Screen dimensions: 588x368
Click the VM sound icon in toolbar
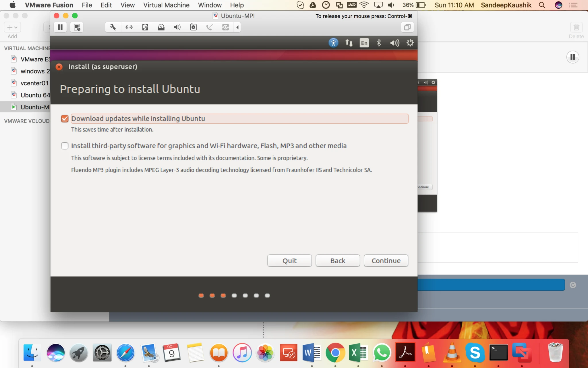point(177,27)
